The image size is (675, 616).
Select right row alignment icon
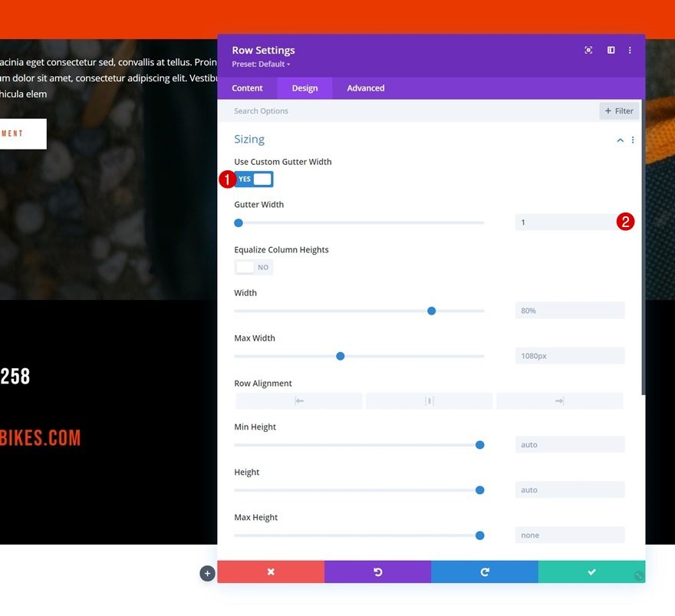[559, 400]
